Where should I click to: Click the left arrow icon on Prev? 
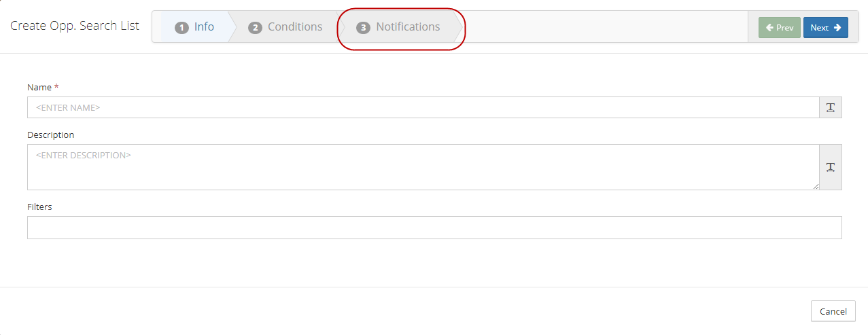pyautogui.click(x=769, y=28)
